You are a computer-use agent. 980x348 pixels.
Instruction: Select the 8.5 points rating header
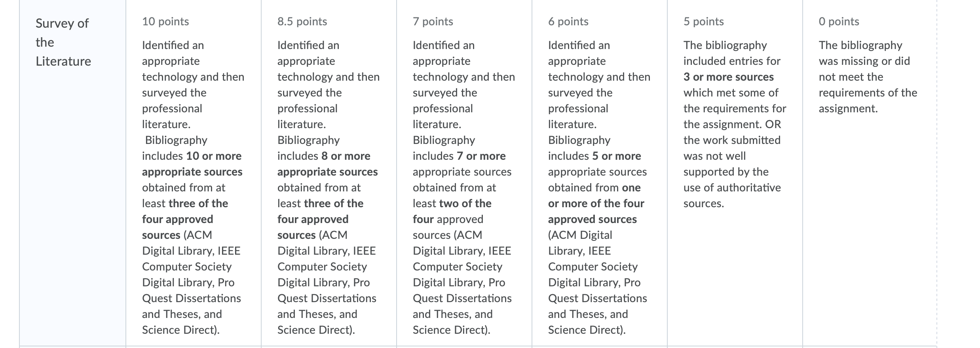(x=302, y=21)
